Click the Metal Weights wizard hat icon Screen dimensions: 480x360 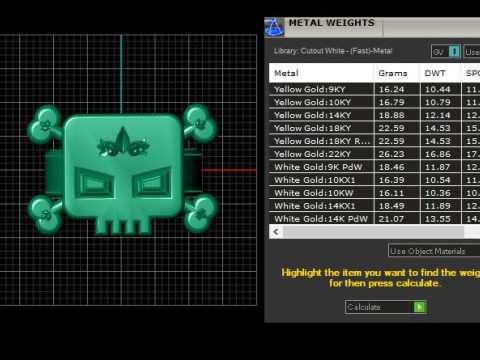(x=274, y=27)
